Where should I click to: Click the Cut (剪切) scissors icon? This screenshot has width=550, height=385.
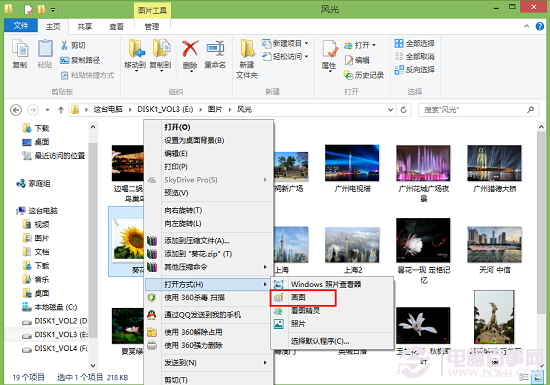[64, 45]
